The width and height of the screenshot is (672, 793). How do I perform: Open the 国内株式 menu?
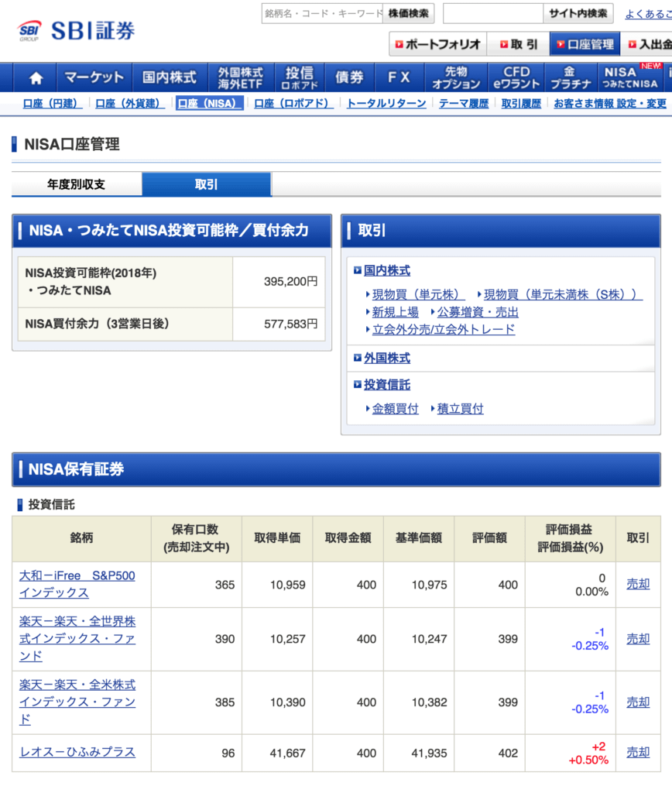[170, 78]
